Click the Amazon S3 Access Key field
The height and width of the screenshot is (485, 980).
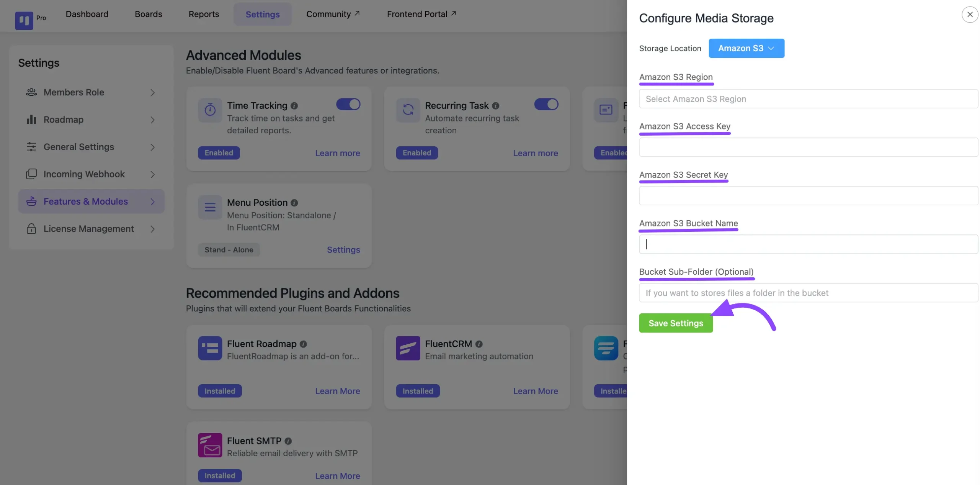coord(808,147)
